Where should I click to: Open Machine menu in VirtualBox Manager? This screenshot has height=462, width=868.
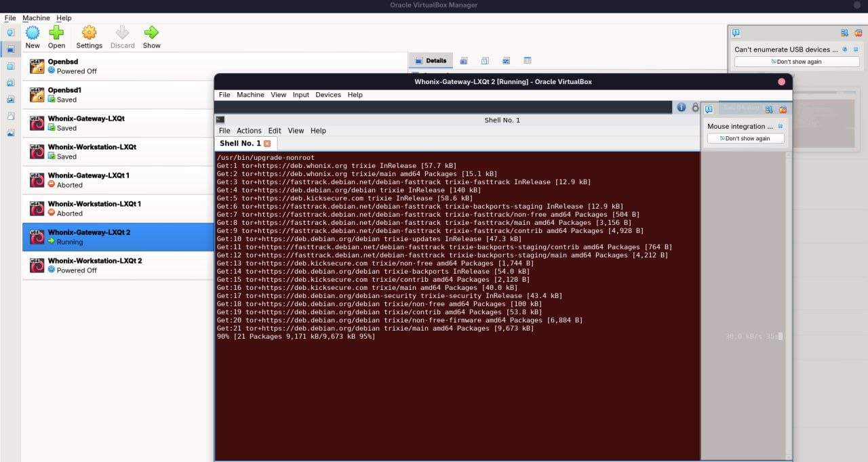click(x=36, y=18)
